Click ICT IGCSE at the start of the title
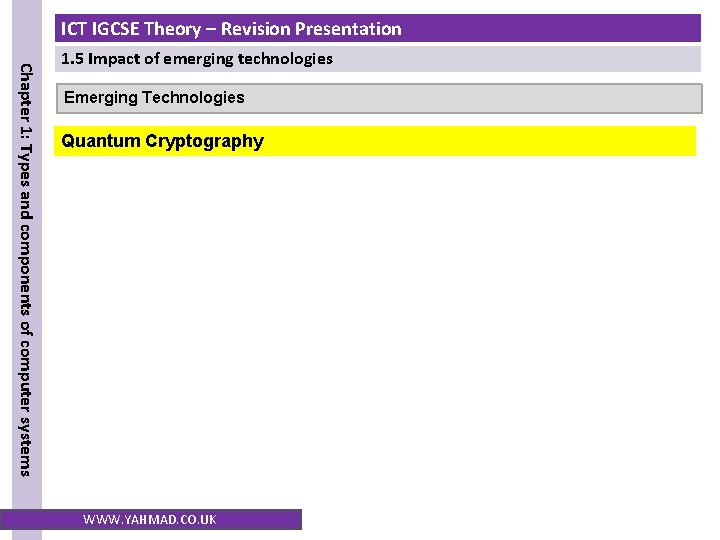Image resolution: width=720 pixels, height=540 pixels. pos(99,29)
